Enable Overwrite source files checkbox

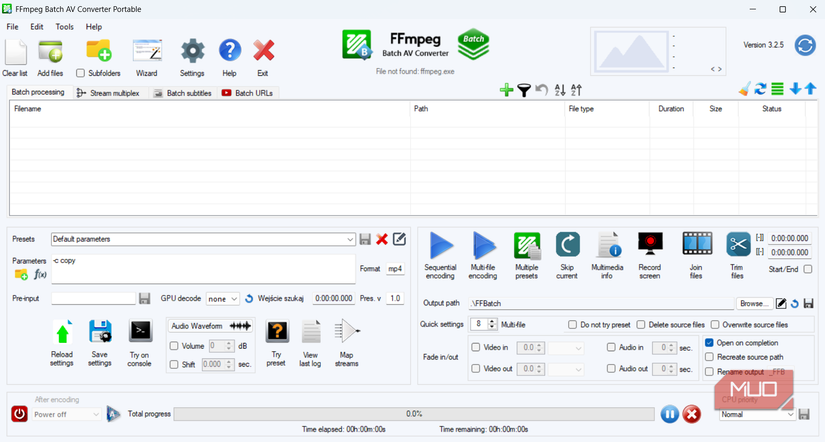coord(715,325)
